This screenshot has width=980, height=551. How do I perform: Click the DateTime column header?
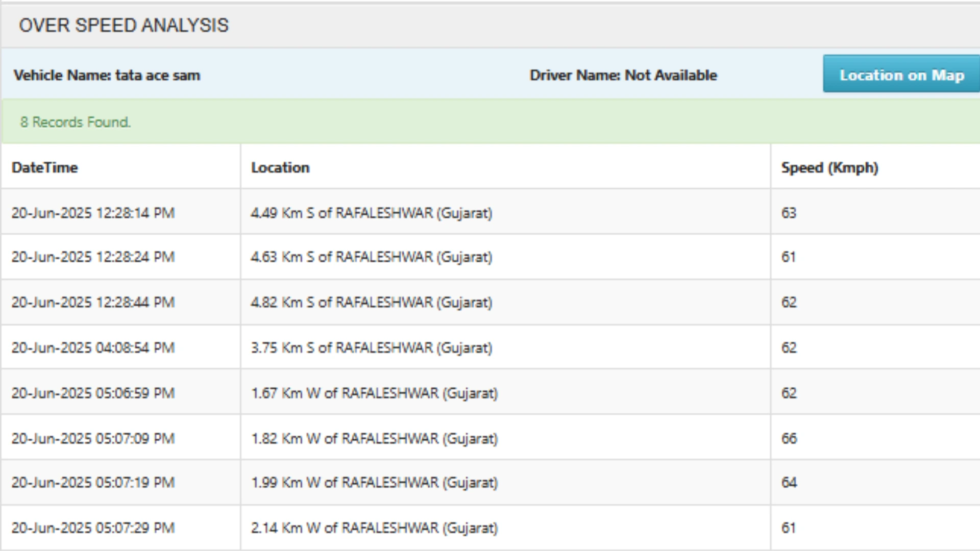(45, 167)
